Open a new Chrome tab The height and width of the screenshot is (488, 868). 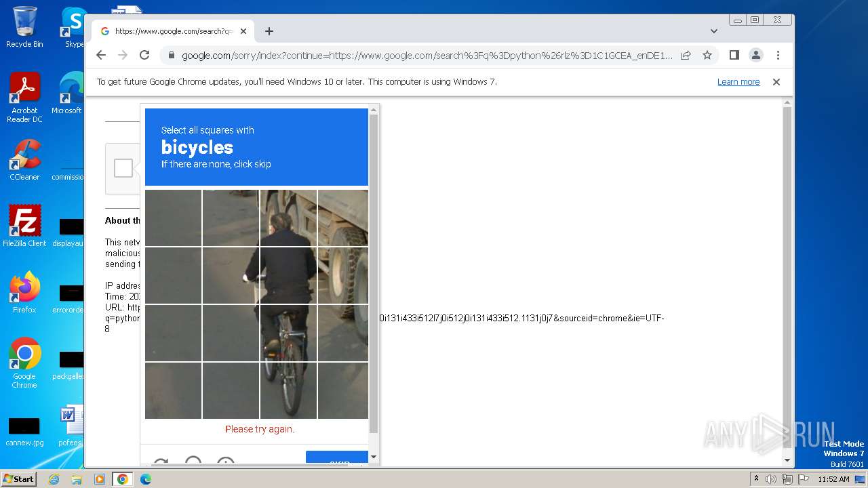click(x=269, y=31)
